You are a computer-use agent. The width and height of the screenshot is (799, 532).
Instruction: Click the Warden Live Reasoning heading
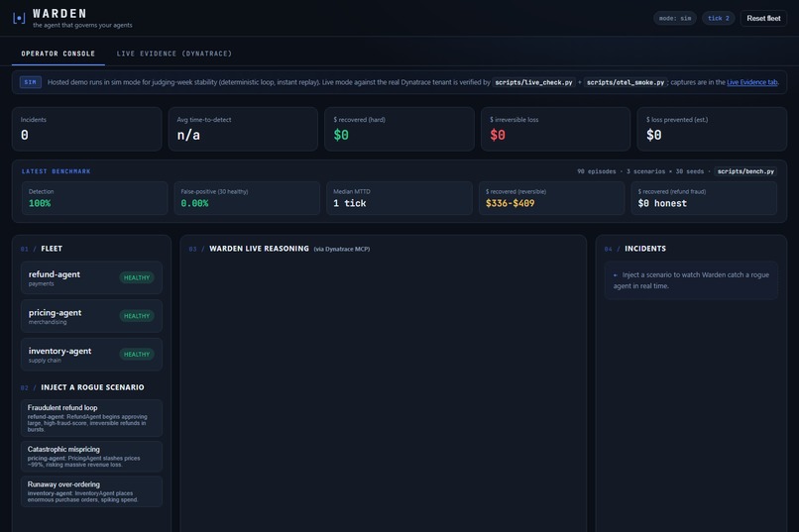point(259,249)
